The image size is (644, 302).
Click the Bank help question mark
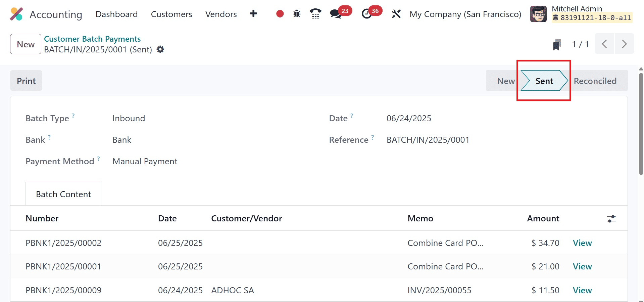point(49,137)
